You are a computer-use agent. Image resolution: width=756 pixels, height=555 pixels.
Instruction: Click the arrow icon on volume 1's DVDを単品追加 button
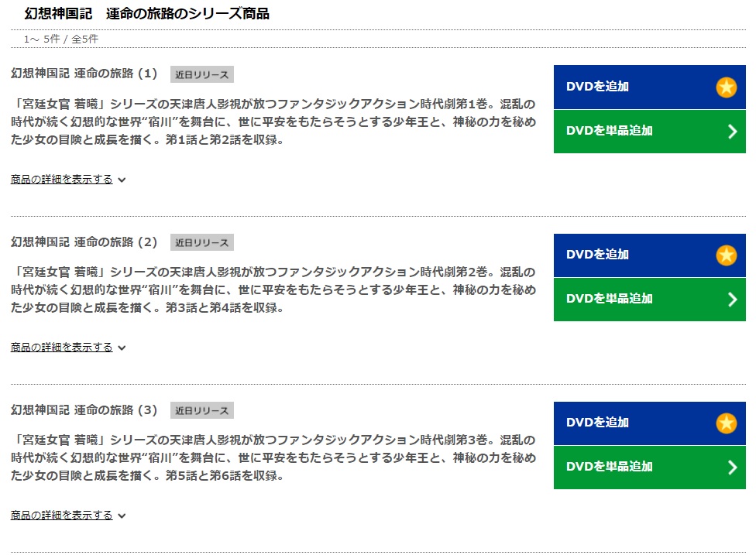[x=733, y=131]
